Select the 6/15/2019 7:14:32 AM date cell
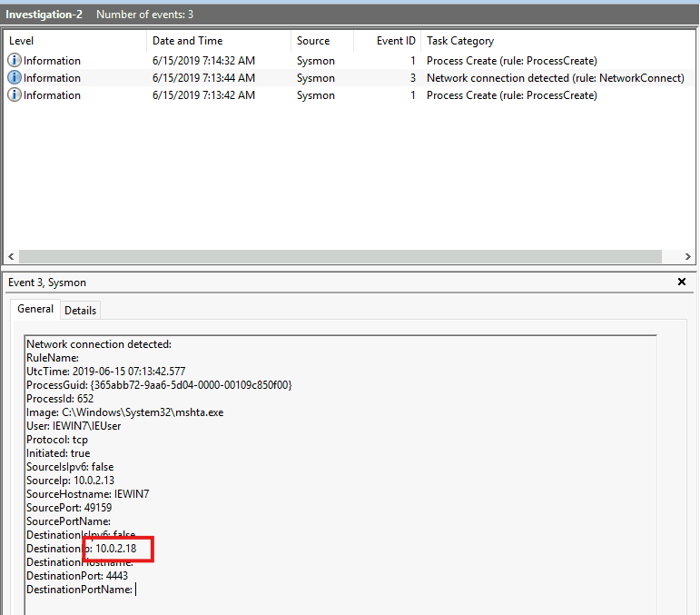The height and width of the screenshot is (615, 700). 203,60
